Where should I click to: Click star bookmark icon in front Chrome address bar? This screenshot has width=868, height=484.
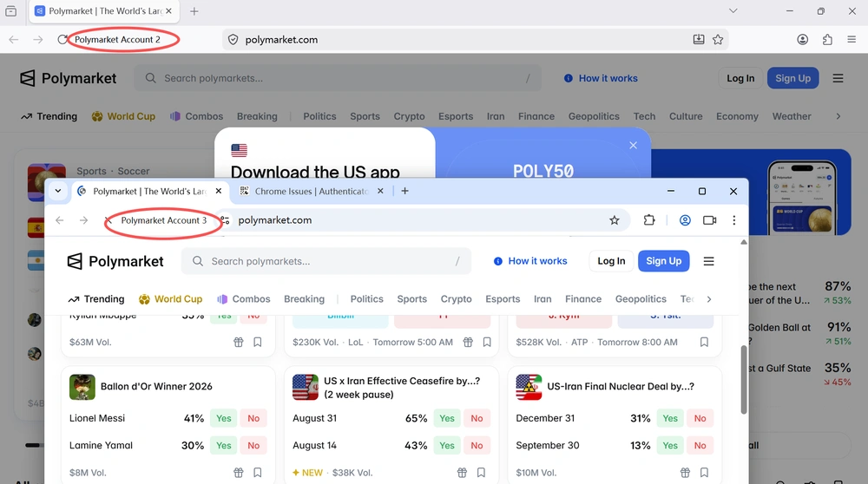click(x=615, y=220)
